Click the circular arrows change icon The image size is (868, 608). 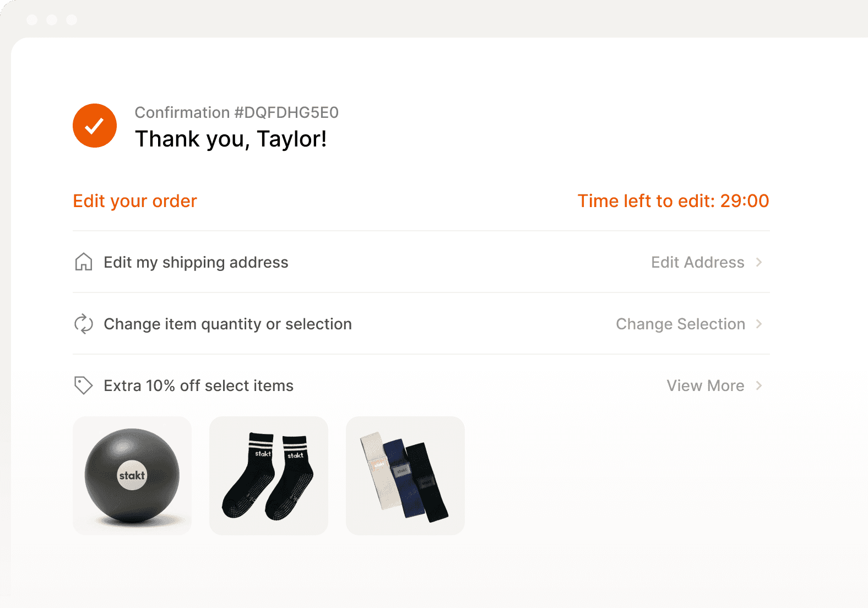tap(84, 324)
